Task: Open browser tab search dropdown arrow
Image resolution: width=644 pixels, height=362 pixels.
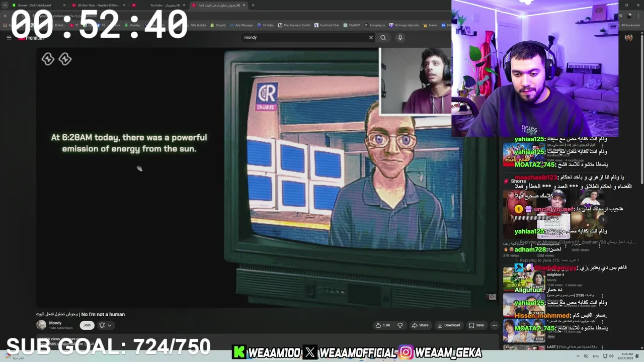Action: tap(6, 5)
